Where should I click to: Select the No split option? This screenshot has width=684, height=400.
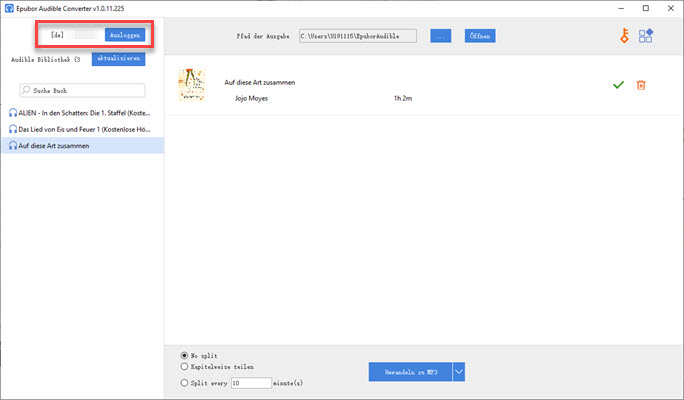[184, 356]
